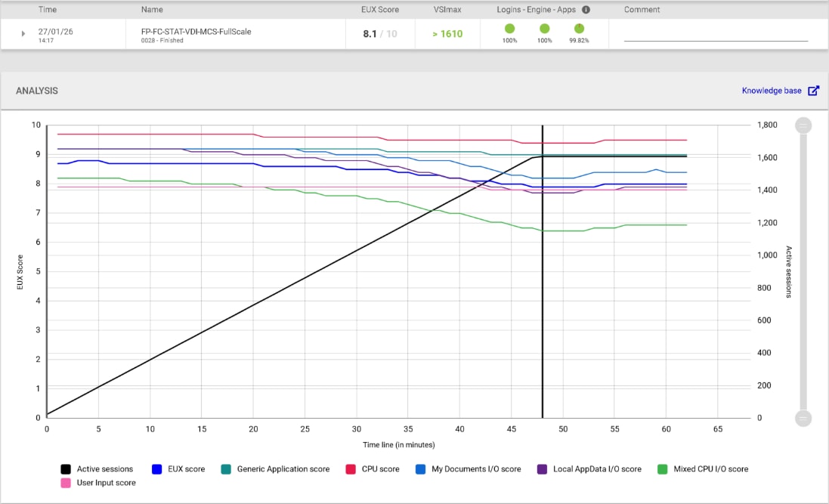Toggle Active sessions legend swatch
This screenshot has height=504, width=829.
tap(66, 469)
